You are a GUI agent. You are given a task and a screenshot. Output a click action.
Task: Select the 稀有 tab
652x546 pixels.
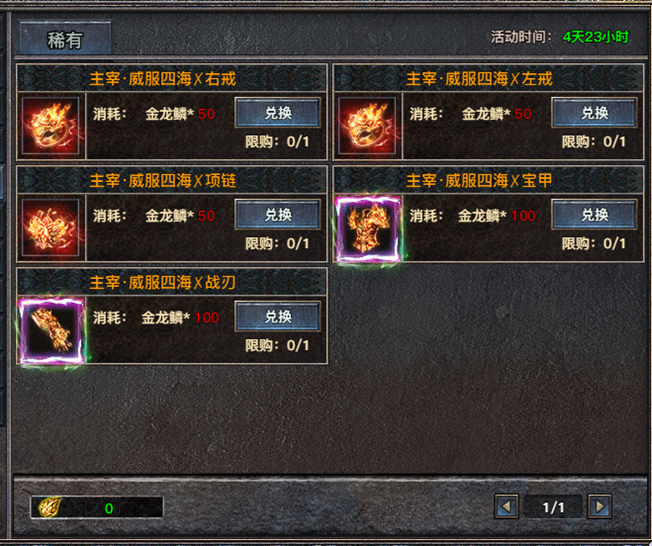click(x=65, y=38)
